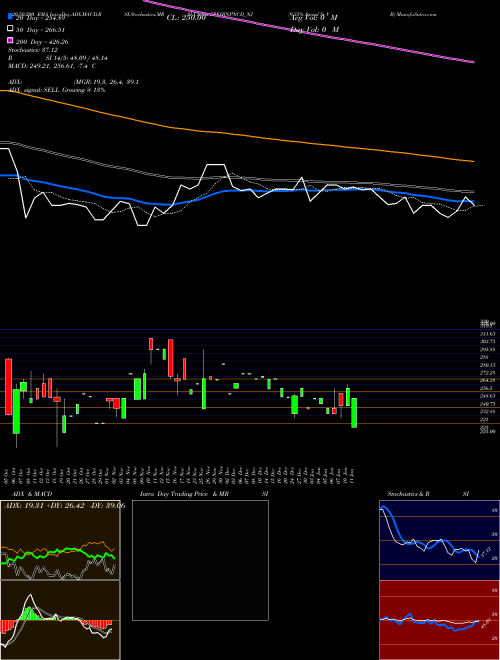500x660 pixels.
Task: Click the 264.38 price axis label
Action: (488, 380)
